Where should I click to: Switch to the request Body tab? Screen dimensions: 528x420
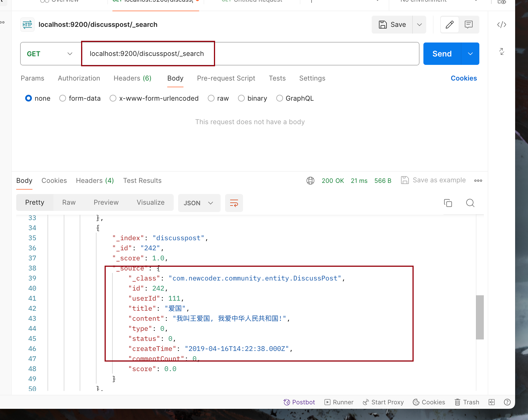pos(175,78)
